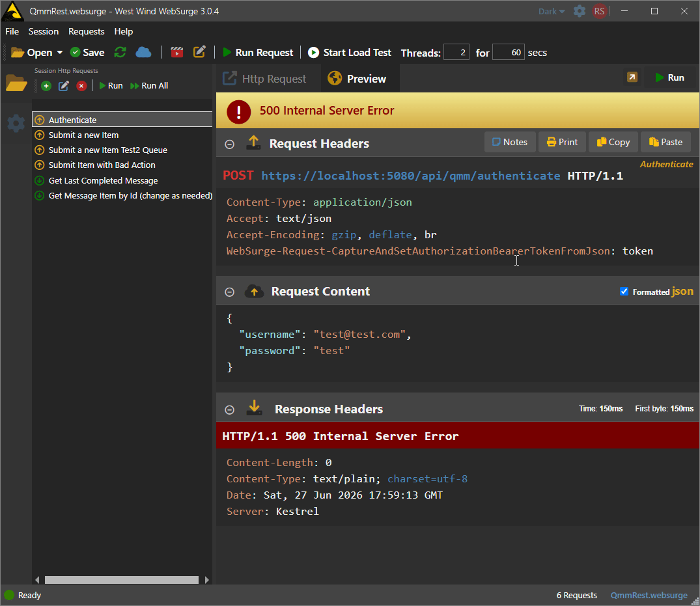The width and height of the screenshot is (700, 606).
Task: Click the Authenticate label in headers panel
Action: pyautogui.click(x=666, y=164)
